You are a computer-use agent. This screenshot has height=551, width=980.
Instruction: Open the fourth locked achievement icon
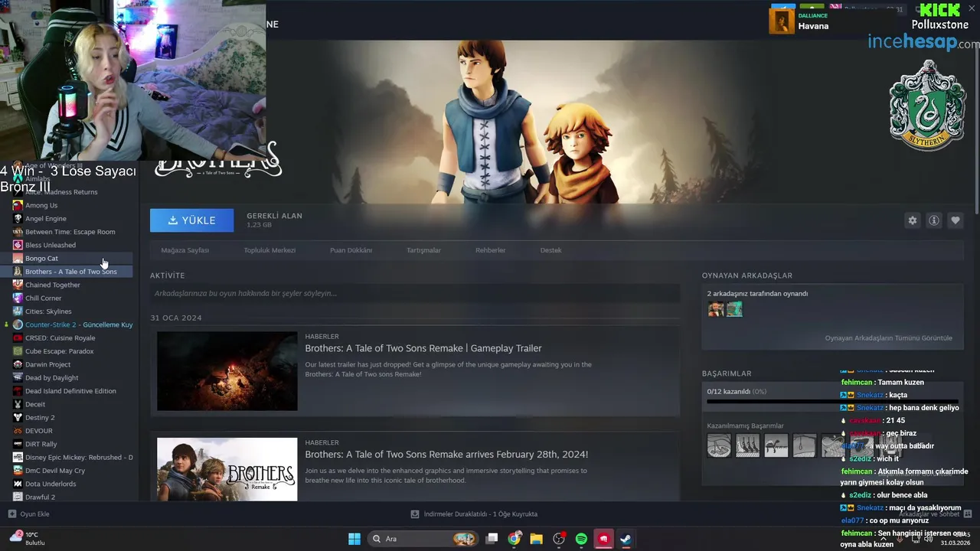(804, 445)
